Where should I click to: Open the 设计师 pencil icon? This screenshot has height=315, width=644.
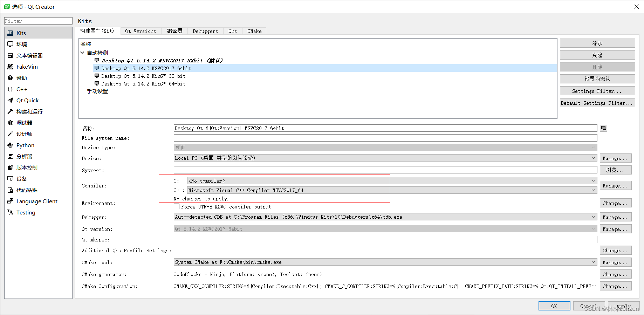pos(10,134)
